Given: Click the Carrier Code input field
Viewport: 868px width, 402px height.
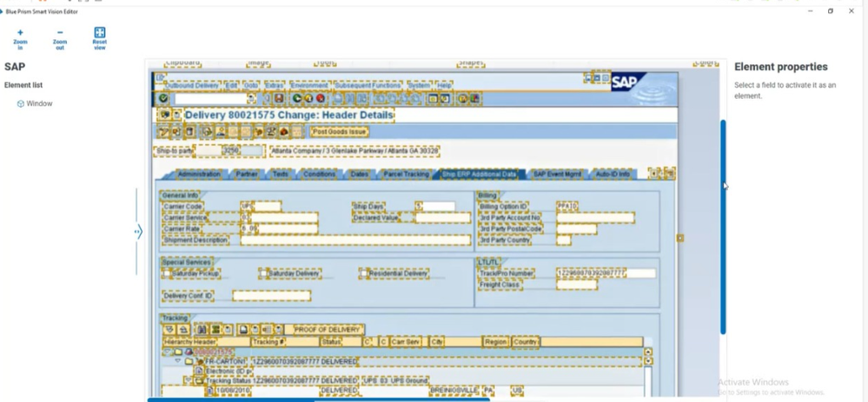Looking at the screenshot, I should [x=261, y=207].
